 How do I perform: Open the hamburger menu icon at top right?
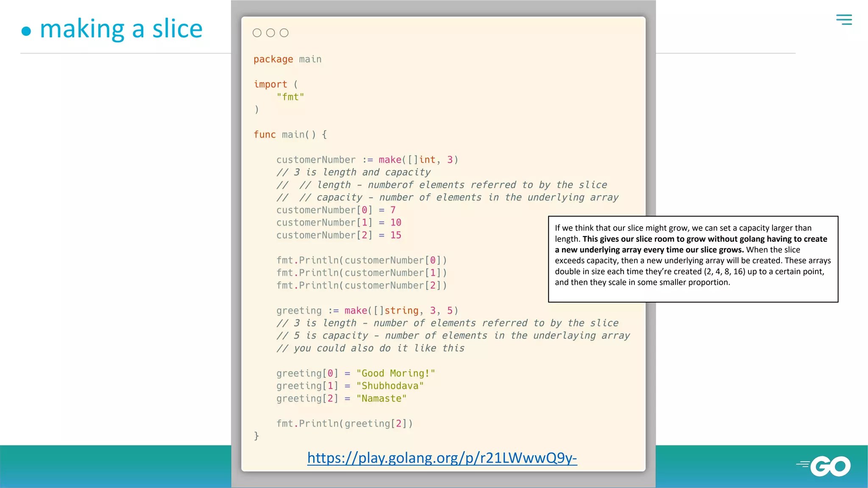coord(843,19)
